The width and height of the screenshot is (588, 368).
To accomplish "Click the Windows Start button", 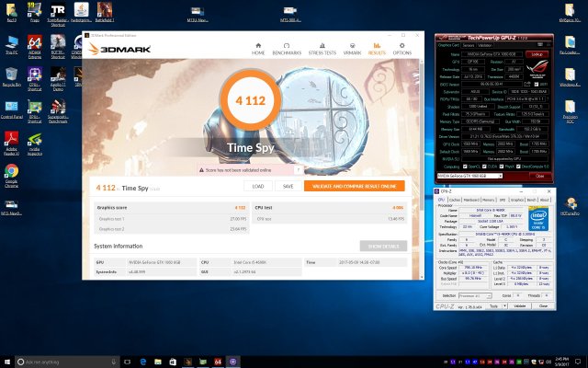I will (x=7, y=361).
